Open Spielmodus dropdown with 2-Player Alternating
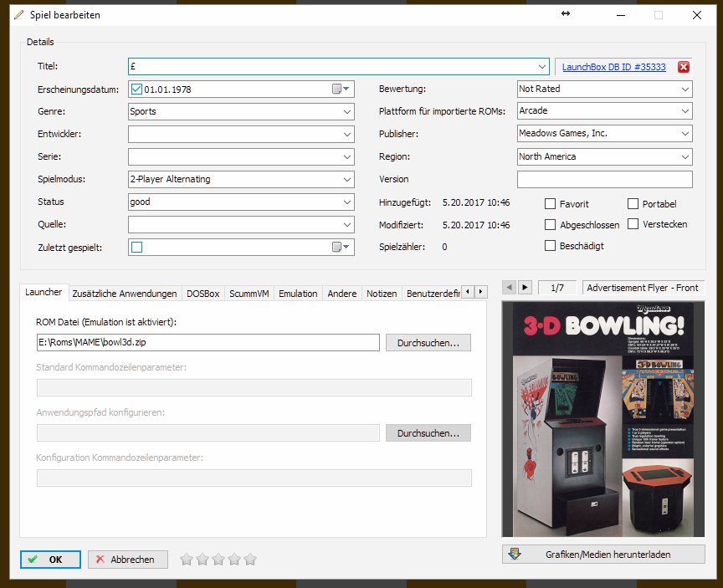Viewport: 723px width, 588px height. [x=347, y=179]
